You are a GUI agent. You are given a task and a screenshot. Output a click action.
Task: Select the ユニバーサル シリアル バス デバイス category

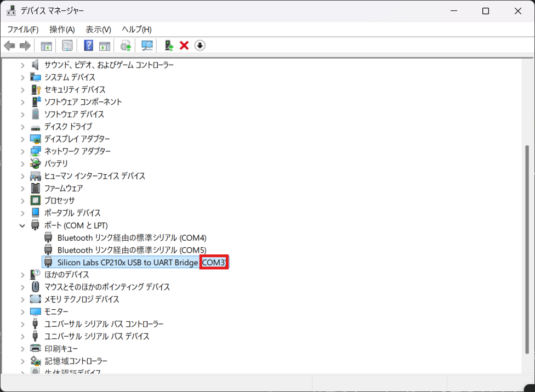pyautogui.click(x=97, y=337)
